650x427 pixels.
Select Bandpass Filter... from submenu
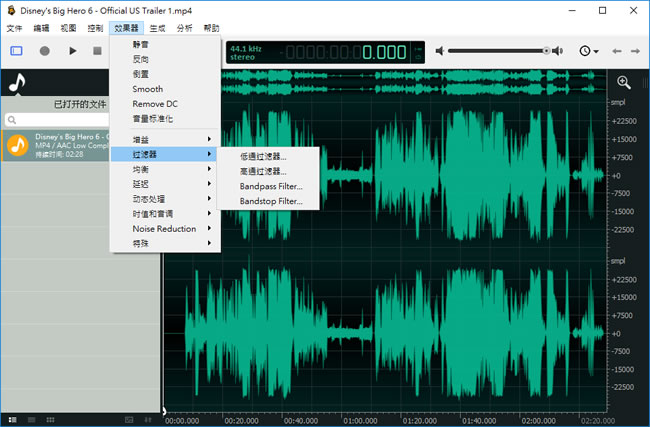pyautogui.click(x=270, y=186)
